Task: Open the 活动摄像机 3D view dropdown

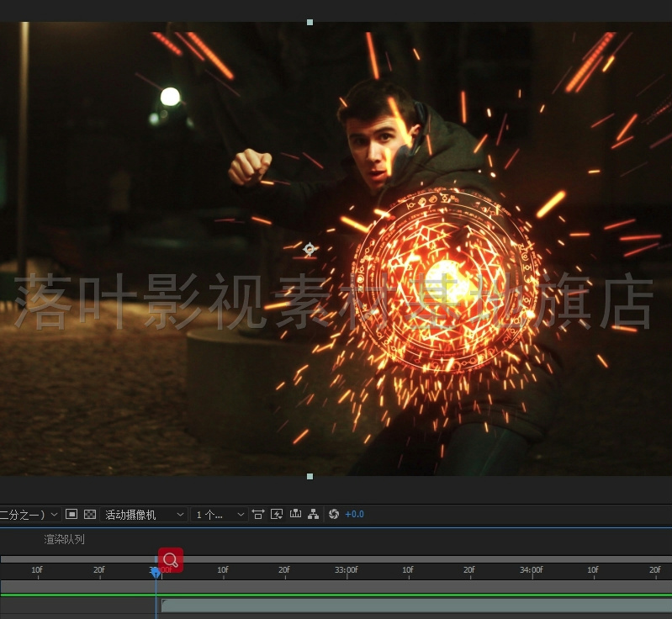Action: coord(144,515)
